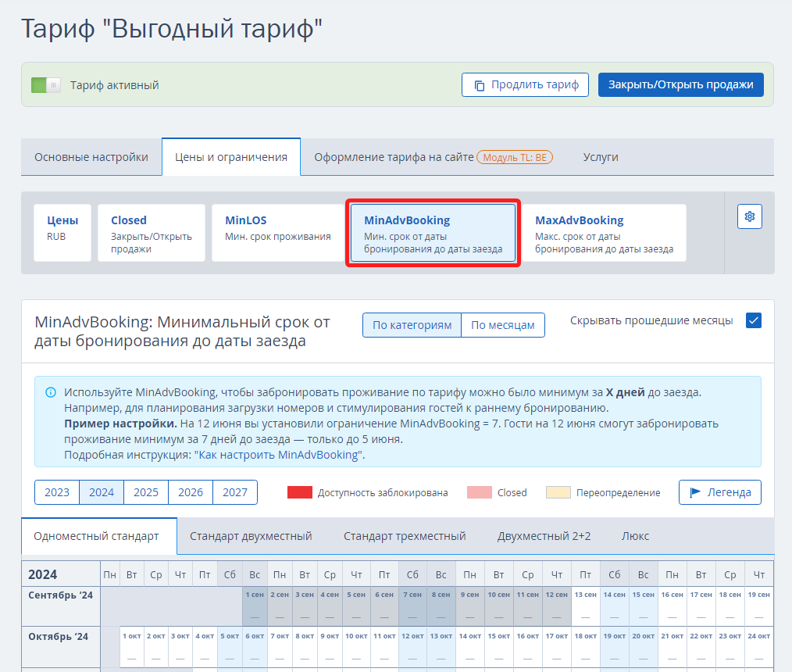Click 'Закрыть/Открыть продажи' button
Image resolution: width=792 pixels, height=672 pixels.
tap(680, 85)
